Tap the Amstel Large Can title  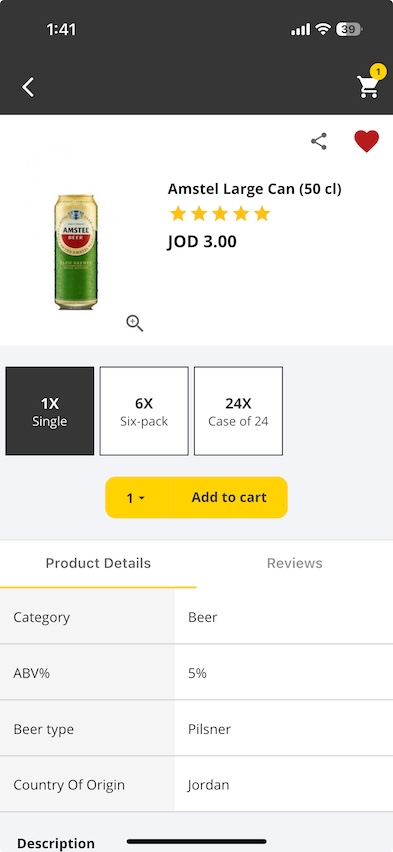pos(254,189)
